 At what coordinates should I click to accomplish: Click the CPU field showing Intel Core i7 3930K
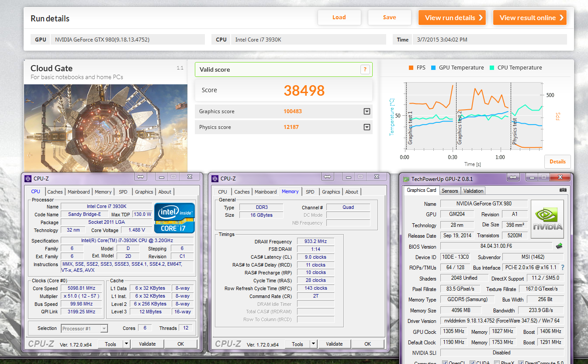308,39
